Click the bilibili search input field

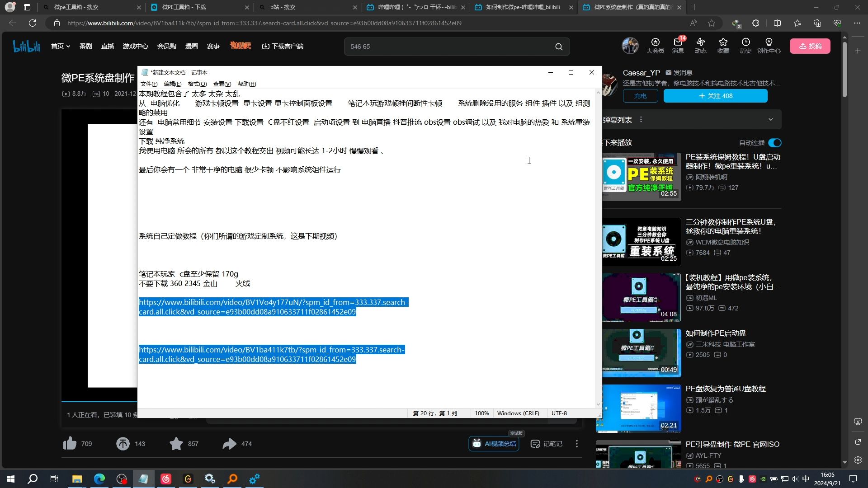pos(450,47)
